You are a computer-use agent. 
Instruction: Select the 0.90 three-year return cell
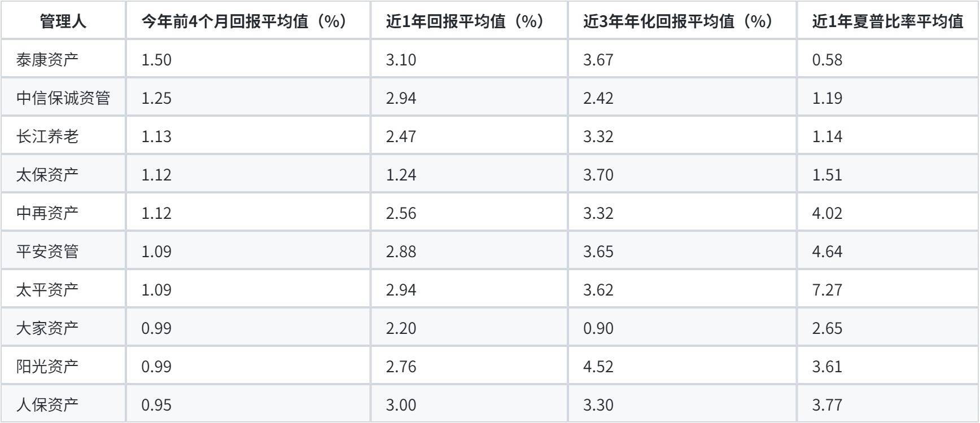click(x=683, y=328)
